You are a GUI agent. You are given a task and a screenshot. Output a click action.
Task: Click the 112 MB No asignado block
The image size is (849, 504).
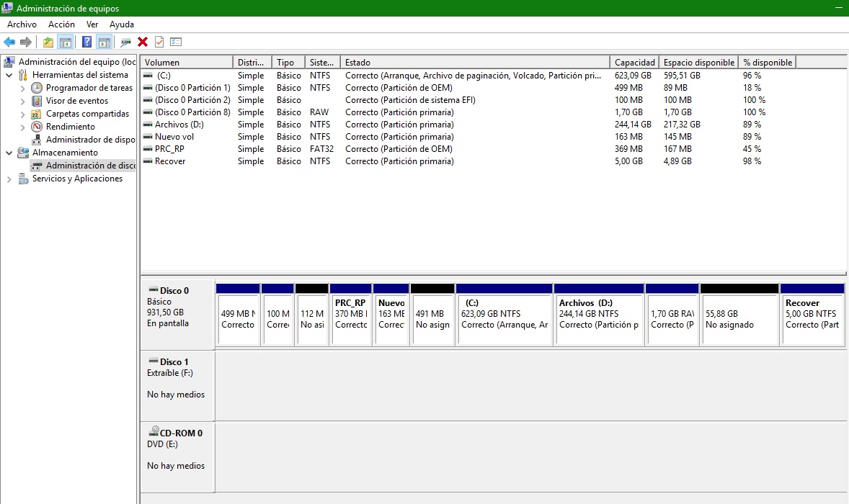[x=312, y=314]
